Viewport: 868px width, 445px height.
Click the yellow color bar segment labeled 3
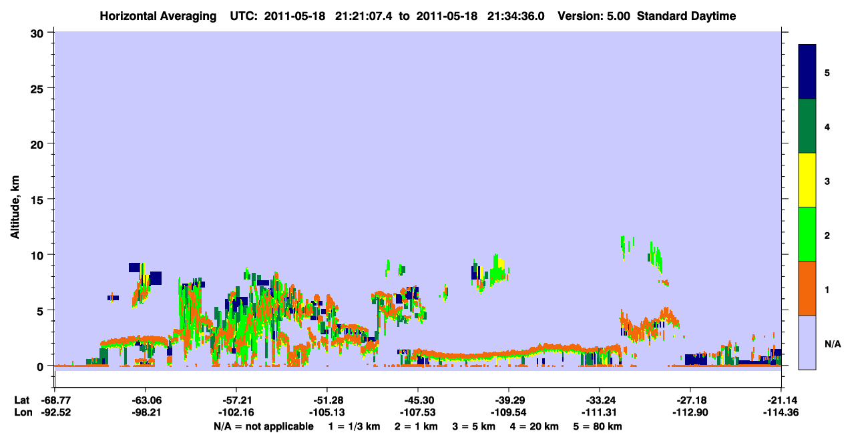(807, 180)
